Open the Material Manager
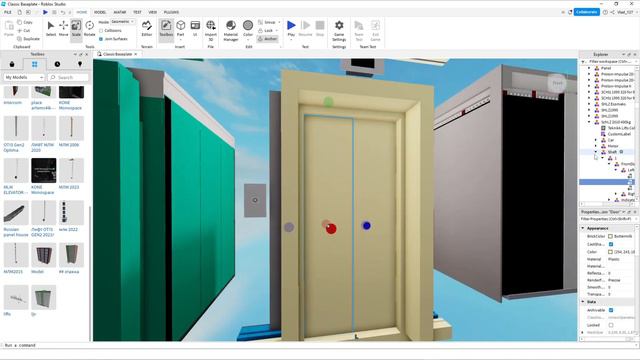Screen dimensions: 640x360 (x=231, y=30)
